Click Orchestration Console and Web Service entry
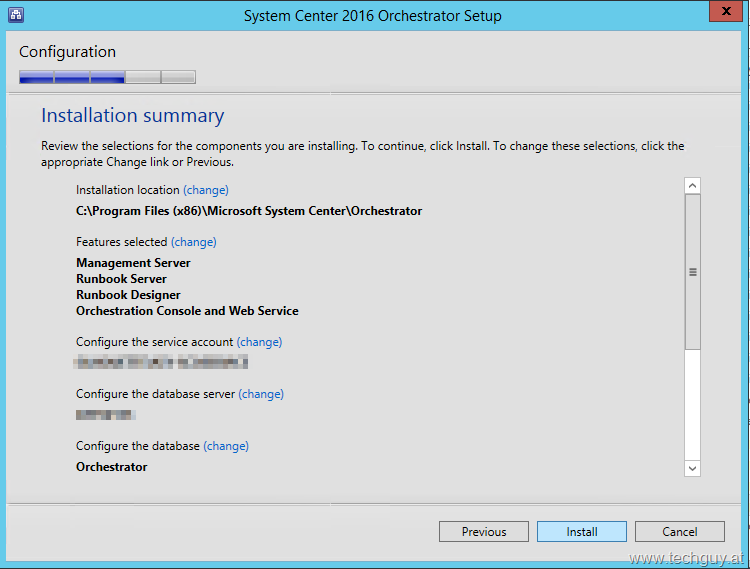750x569 pixels. point(187,311)
